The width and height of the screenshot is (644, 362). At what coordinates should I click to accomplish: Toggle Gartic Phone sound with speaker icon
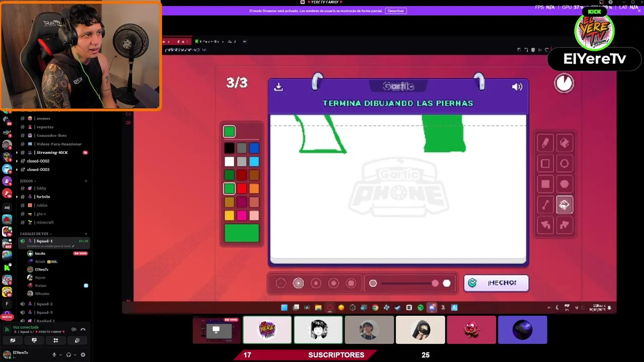(x=517, y=87)
